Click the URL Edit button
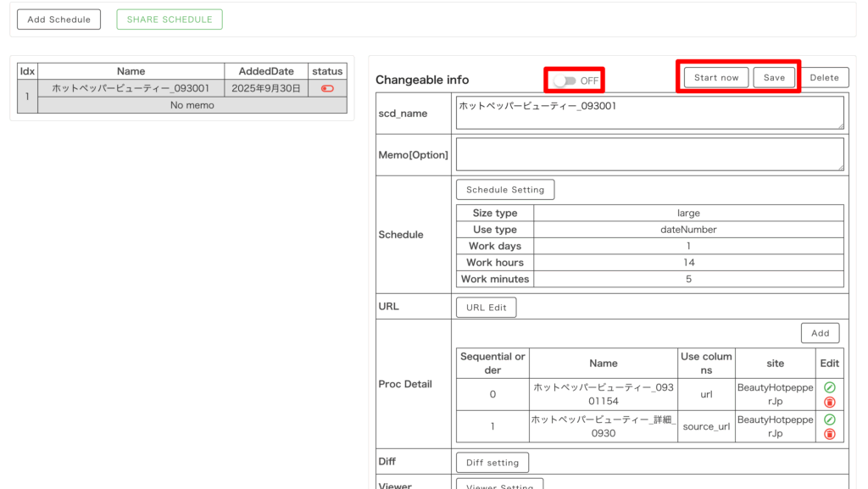 (486, 308)
